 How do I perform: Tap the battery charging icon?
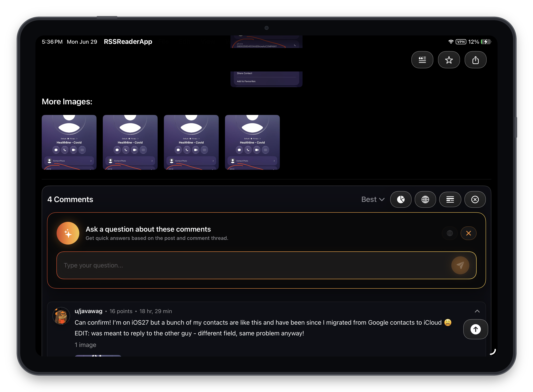tap(486, 42)
